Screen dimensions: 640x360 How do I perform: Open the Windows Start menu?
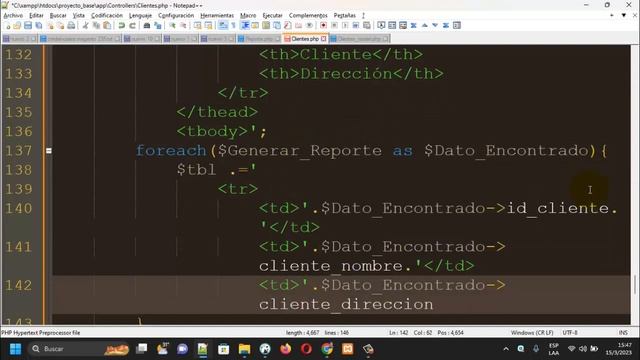(16, 349)
